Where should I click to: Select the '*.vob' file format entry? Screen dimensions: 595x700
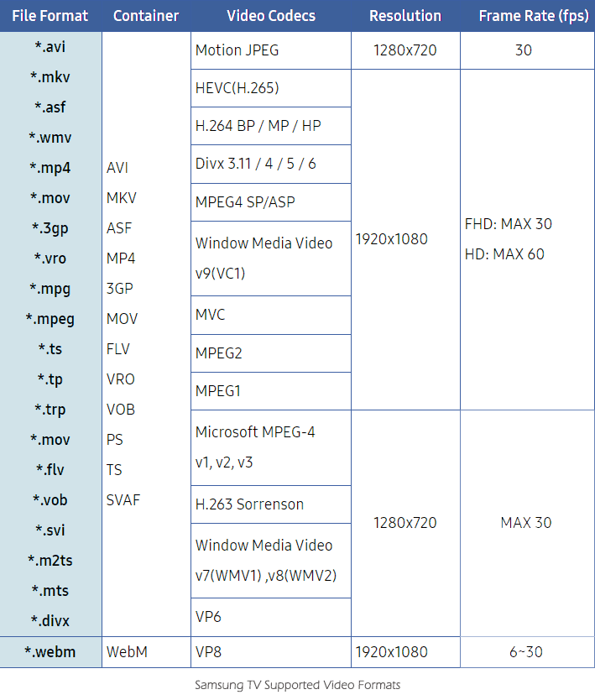click(x=50, y=500)
